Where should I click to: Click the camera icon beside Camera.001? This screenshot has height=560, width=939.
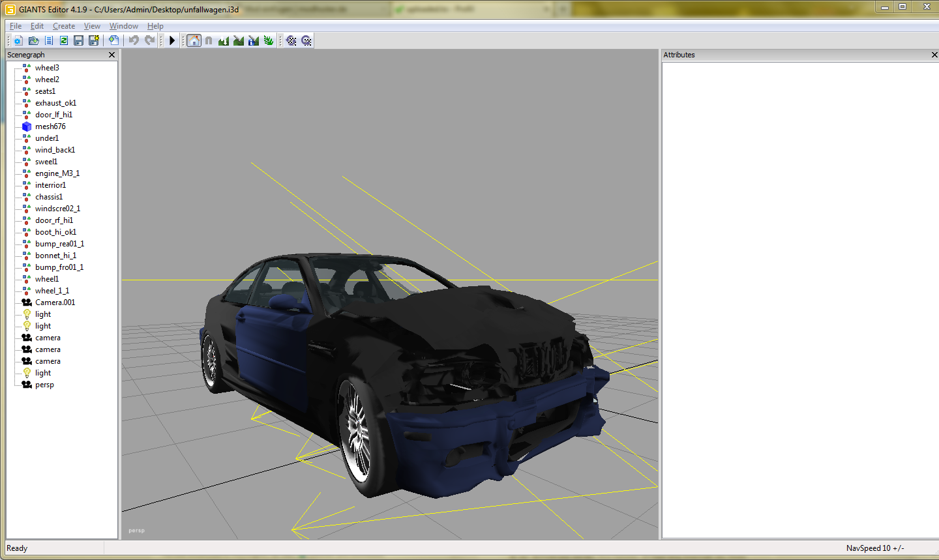(27, 302)
